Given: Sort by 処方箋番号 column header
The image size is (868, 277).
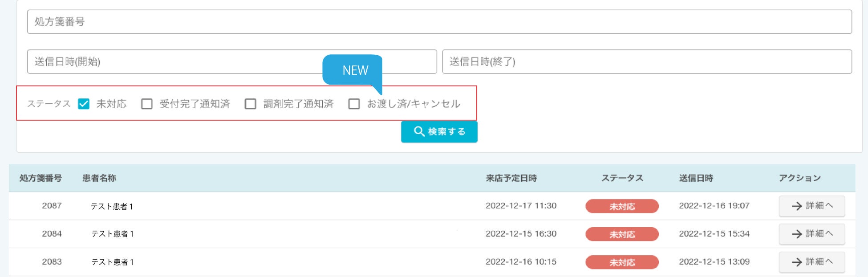Looking at the screenshot, I should click(41, 178).
